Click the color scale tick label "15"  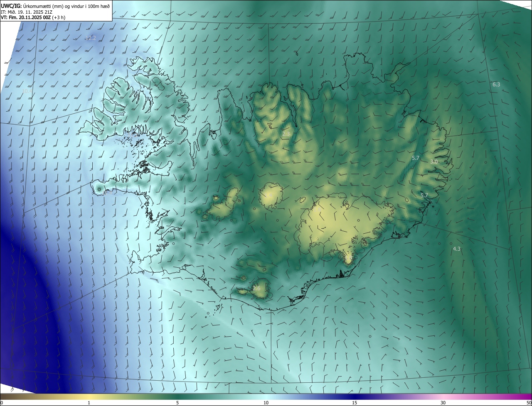point(355,403)
